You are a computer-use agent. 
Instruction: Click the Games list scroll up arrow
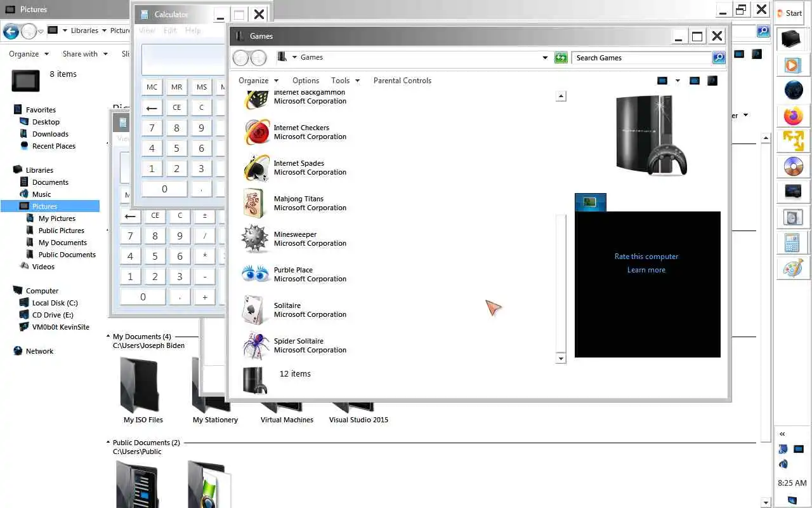560,97
